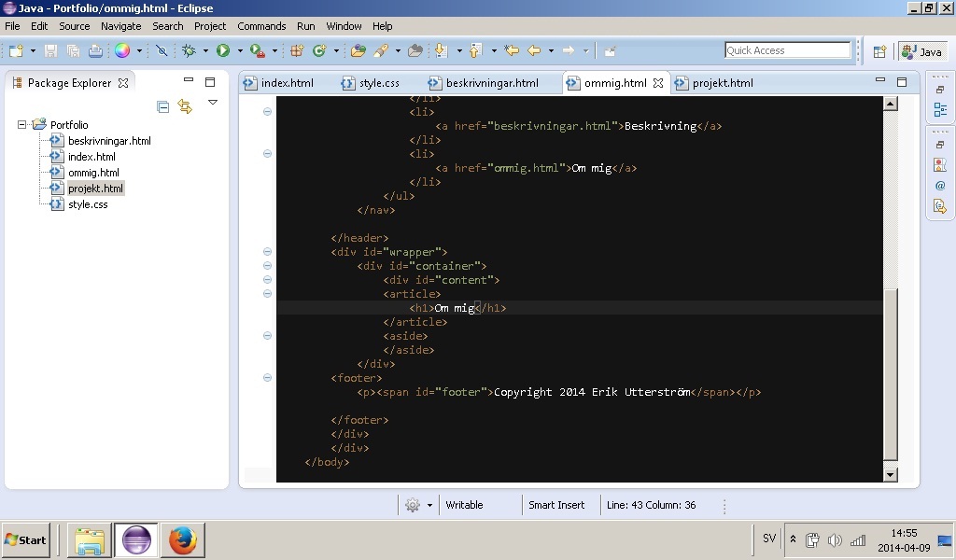Click the Open Perspective icon
Viewport: 956px width, 560px height.
coord(879,51)
